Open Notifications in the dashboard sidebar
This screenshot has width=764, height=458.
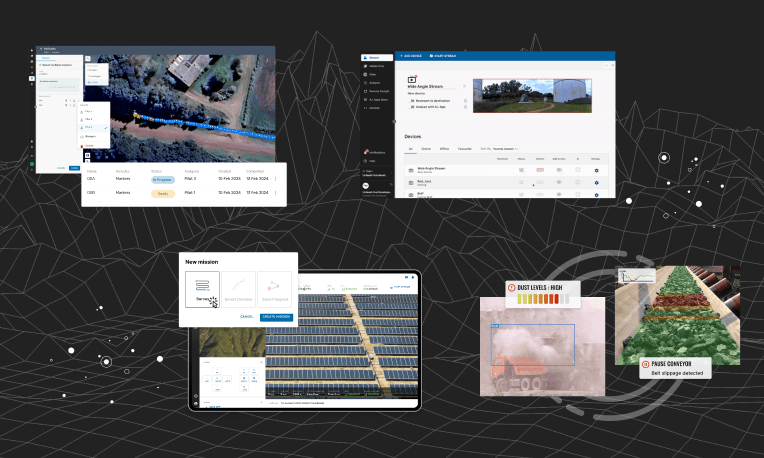(x=374, y=152)
